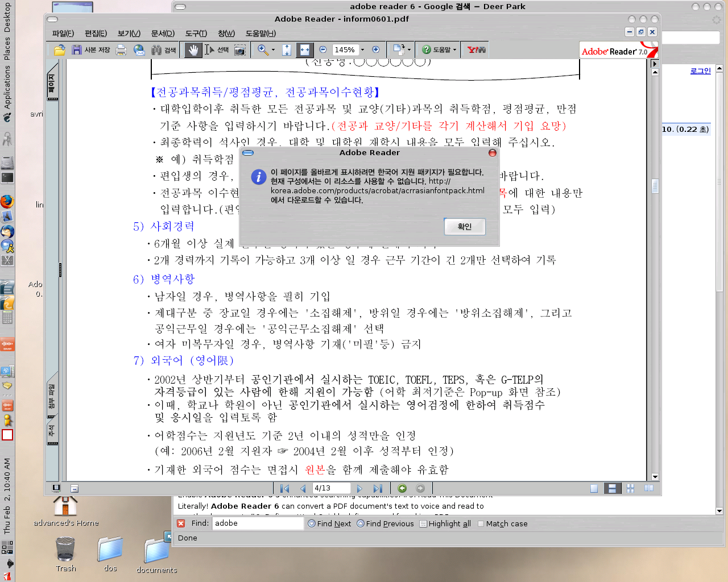728x582 pixels.
Task: Close the browser find bar
Action: click(x=181, y=523)
